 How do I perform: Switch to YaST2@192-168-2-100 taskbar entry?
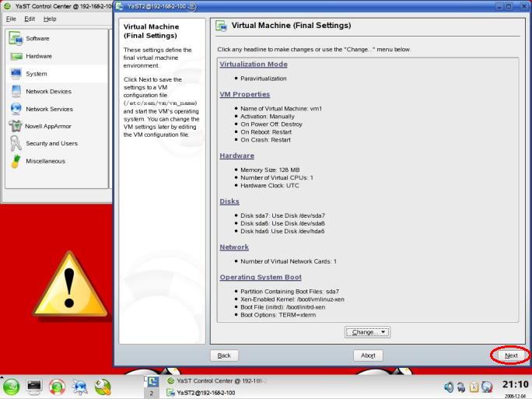[x=201, y=393]
